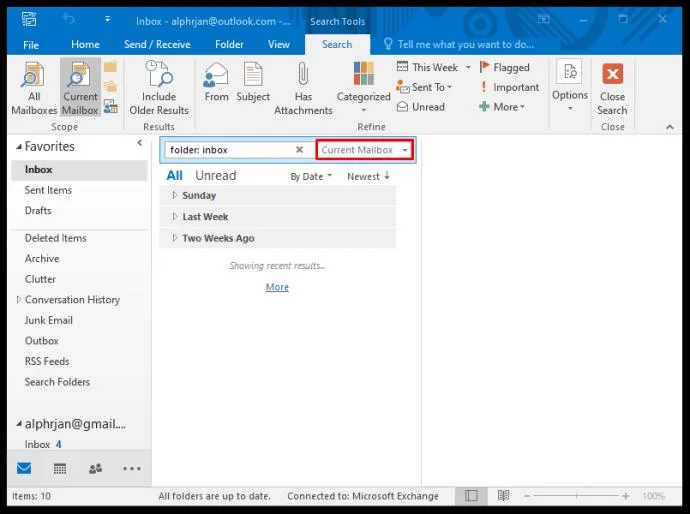Refine search by Subject
Viewport: 690px width, 514px height.
click(253, 83)
